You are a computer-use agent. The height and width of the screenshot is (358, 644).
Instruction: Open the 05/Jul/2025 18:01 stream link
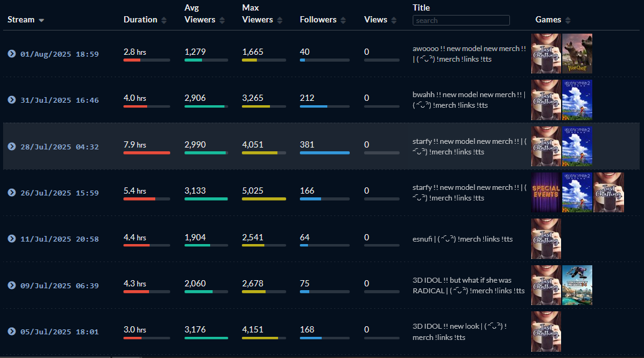60,332
